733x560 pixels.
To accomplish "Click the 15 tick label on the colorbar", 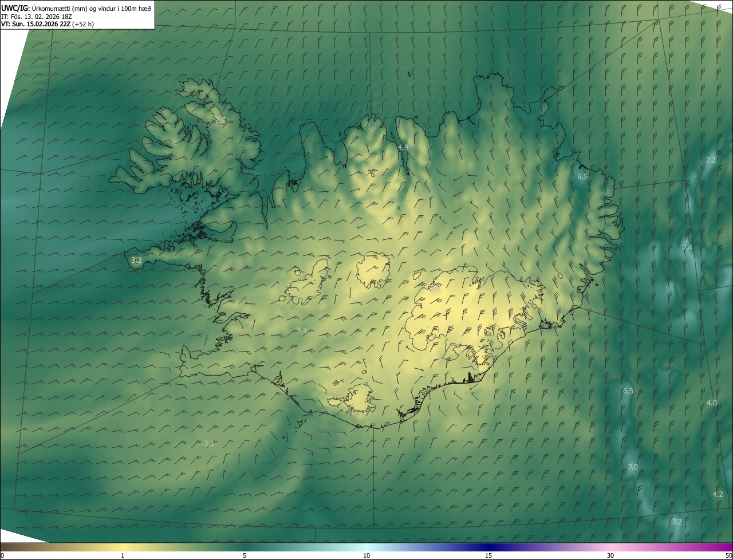I will click(x=488, y=555).
